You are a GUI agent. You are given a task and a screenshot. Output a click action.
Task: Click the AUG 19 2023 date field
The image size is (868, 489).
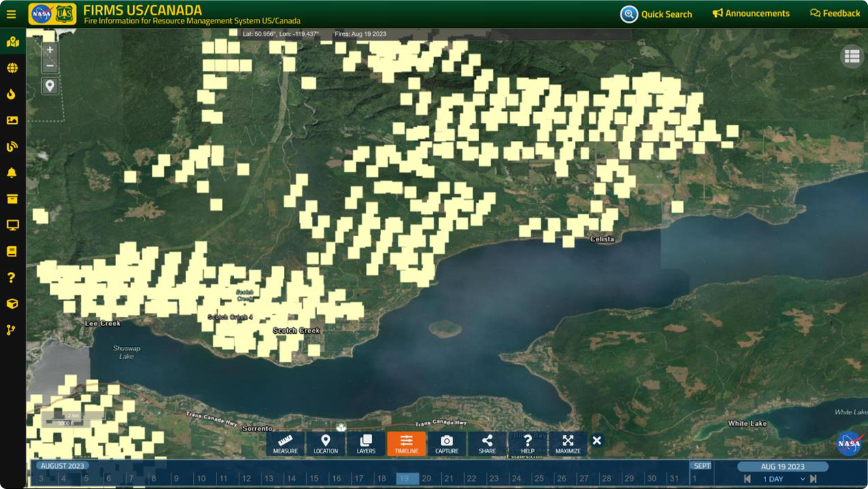click(x=783, y=467)
